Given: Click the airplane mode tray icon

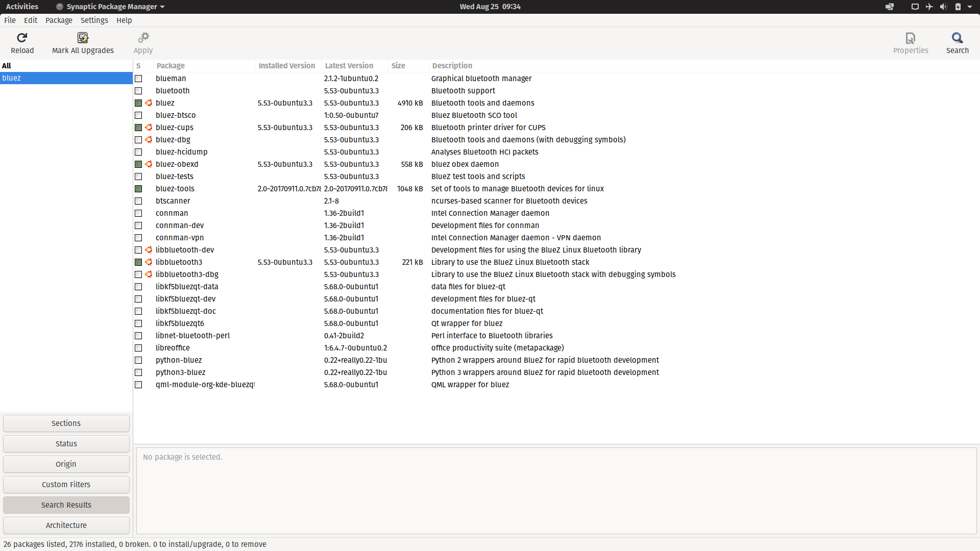Looking at the screenshot, I should click(929, 7).
